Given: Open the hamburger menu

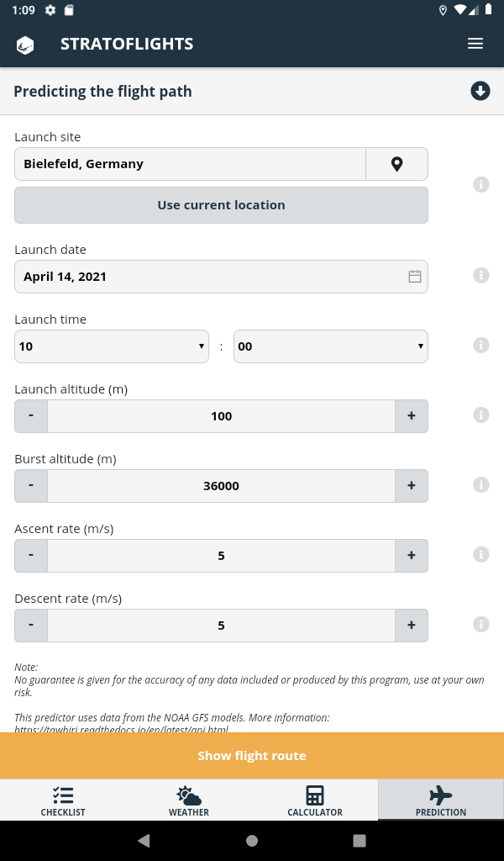Looking at the screenshot, I should (x=475, y=44).
